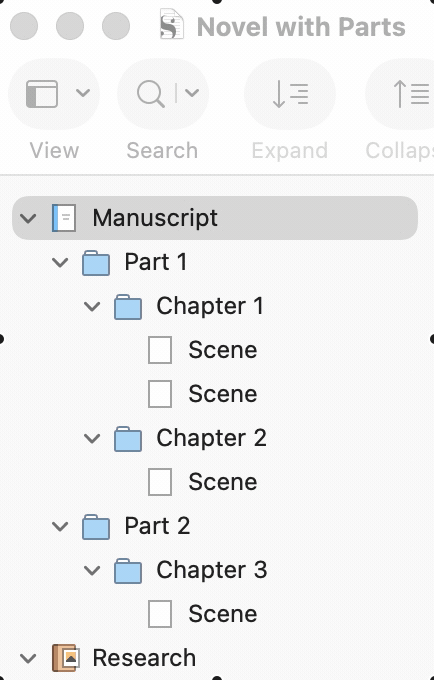Click the Manuscript binder icon

64,218
